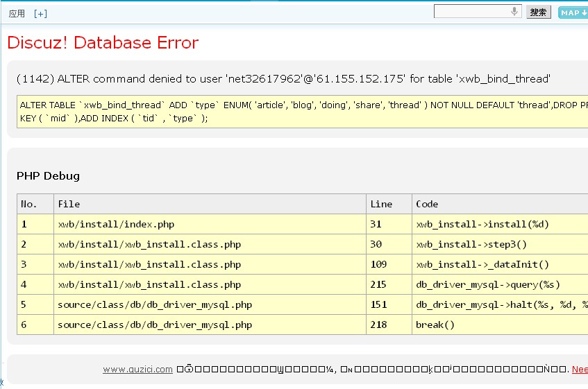Screen dimensions: 588x389
Task: Select file cell in row No. 2
Action: pyautogui.click(x=210, y=245)
